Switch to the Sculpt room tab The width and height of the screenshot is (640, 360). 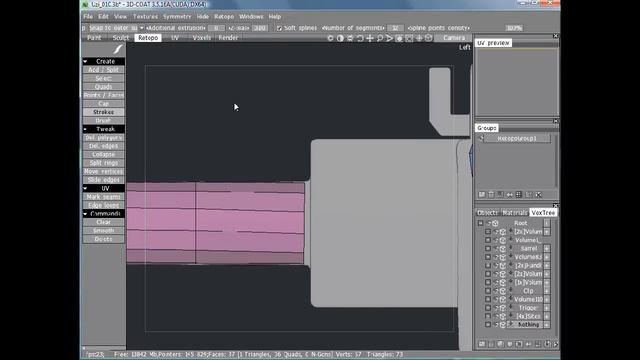pyautogui.click(x=120, y=38)
